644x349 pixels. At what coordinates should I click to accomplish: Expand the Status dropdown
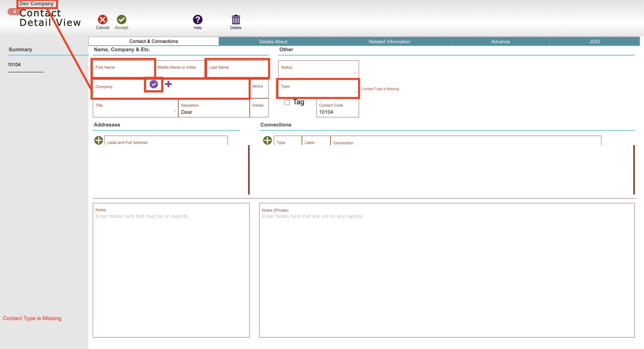[x=318, y=69]
